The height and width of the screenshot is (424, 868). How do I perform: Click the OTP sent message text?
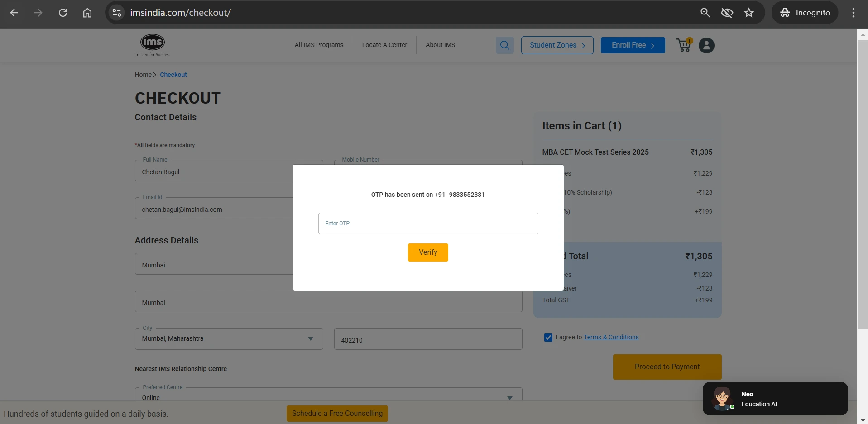coord(428,195)
